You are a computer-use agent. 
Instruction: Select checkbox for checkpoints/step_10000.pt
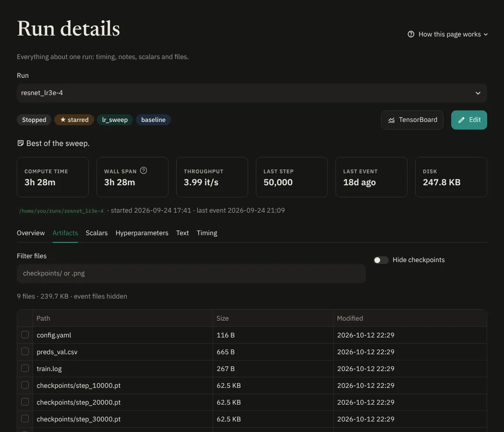(x=25, y=385)
